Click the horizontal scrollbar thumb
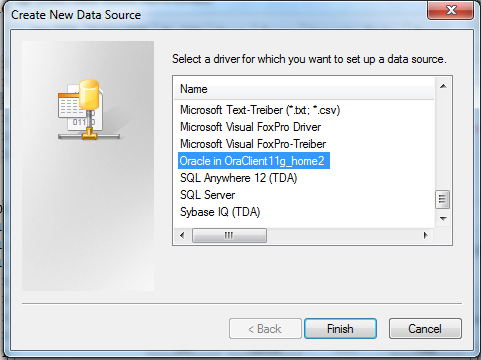 [x=229, y=235]
